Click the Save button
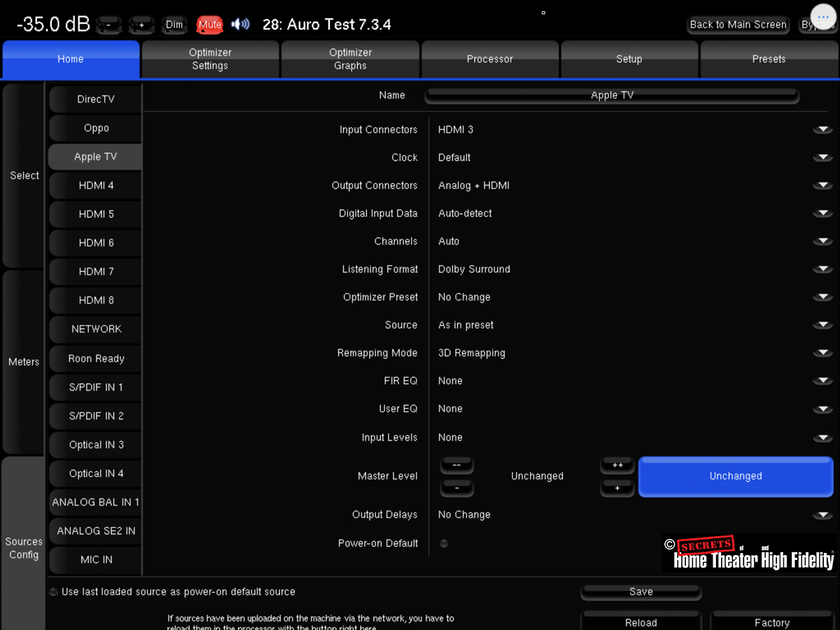The height and width of the screenshot is (630, 840). pyautogui.click(x=640, y=592)
